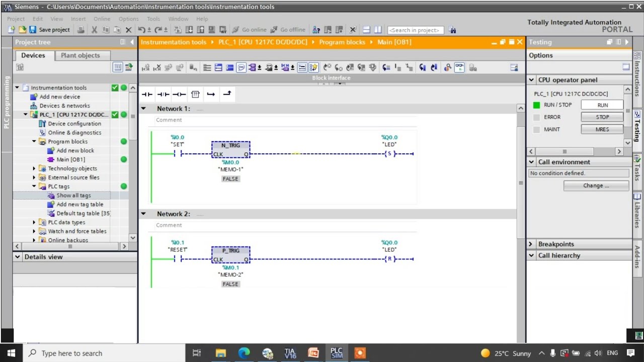
Task: Click Save project button
Action: pos(49,30)
